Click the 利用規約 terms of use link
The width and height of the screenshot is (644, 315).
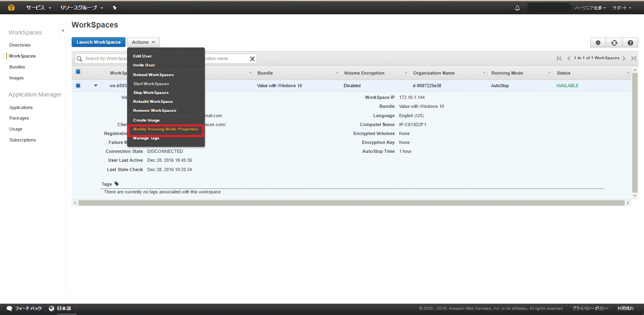625,309
